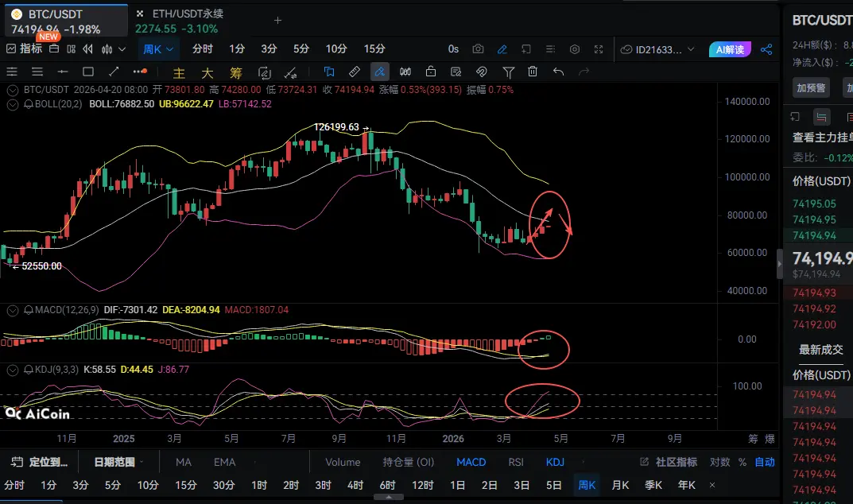
Task: Open the ID21633 account dropdown
Action: point(657,49)
